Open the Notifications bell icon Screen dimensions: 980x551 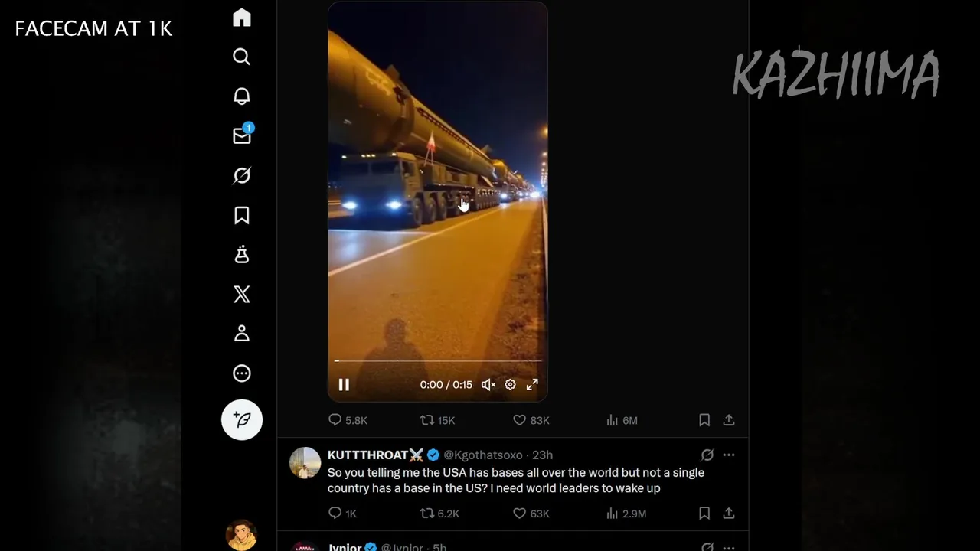(x=242, y=96)
